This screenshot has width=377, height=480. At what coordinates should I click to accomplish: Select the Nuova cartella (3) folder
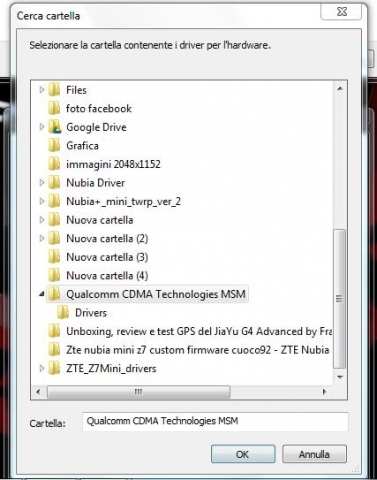pyautogui.click(x=107, y=257)
